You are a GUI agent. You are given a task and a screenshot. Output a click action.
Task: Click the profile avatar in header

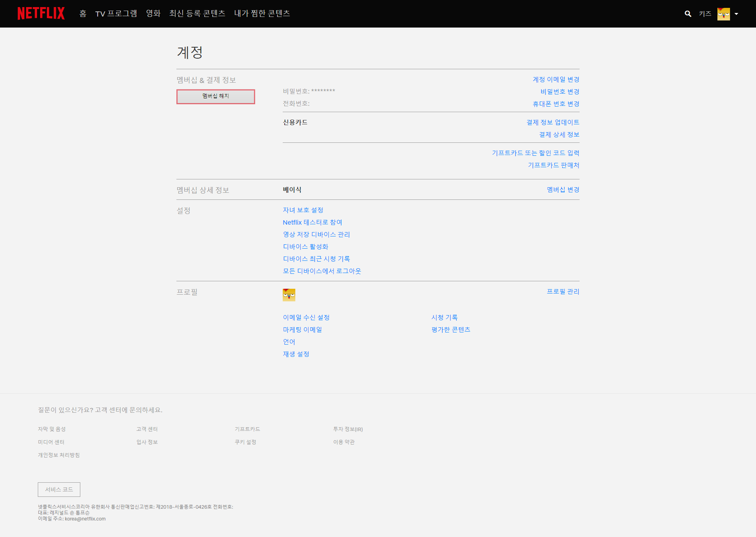pyautogui.click(x=723, y=14)
